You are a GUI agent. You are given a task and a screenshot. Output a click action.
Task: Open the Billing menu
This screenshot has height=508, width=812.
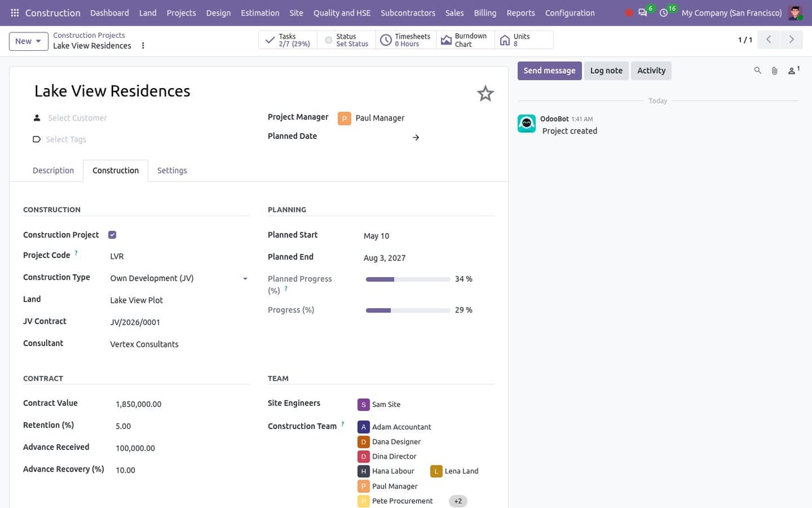[x=485, y=13]
